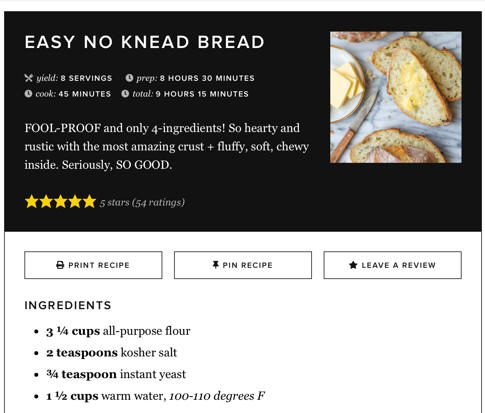Image resolution: width=485 pixels, height=413 pixels.
Task: Click the Easy No Knead Bread title
Action: coord(145,42)
